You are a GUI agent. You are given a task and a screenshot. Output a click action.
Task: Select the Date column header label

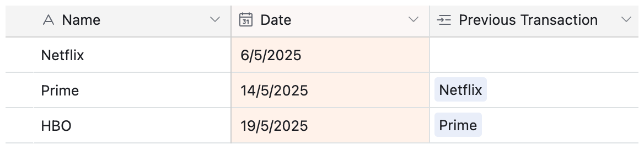point(276,20)
